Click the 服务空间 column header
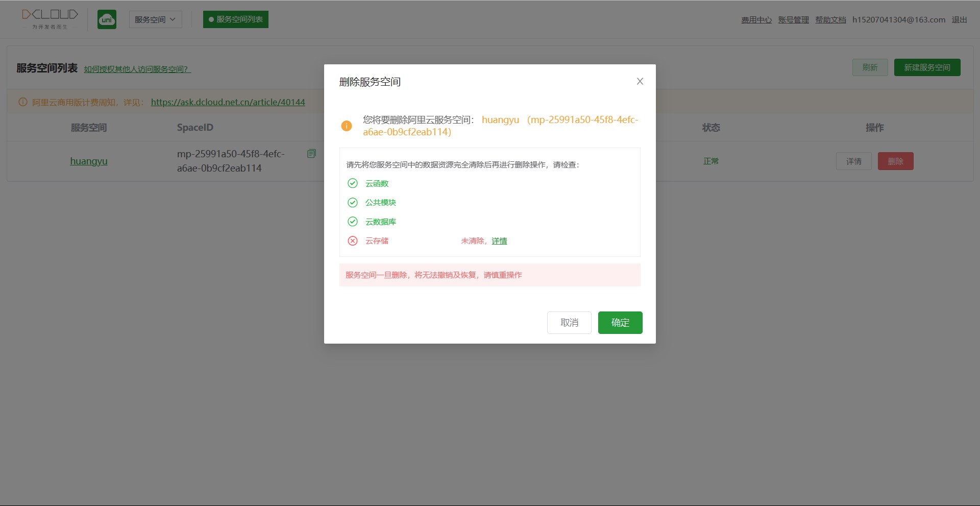This screenshot has width=980, height=506. coord(89,128)
